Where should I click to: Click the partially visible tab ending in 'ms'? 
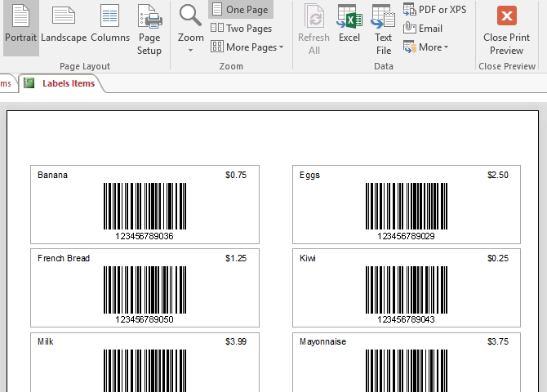click(7, 83)
